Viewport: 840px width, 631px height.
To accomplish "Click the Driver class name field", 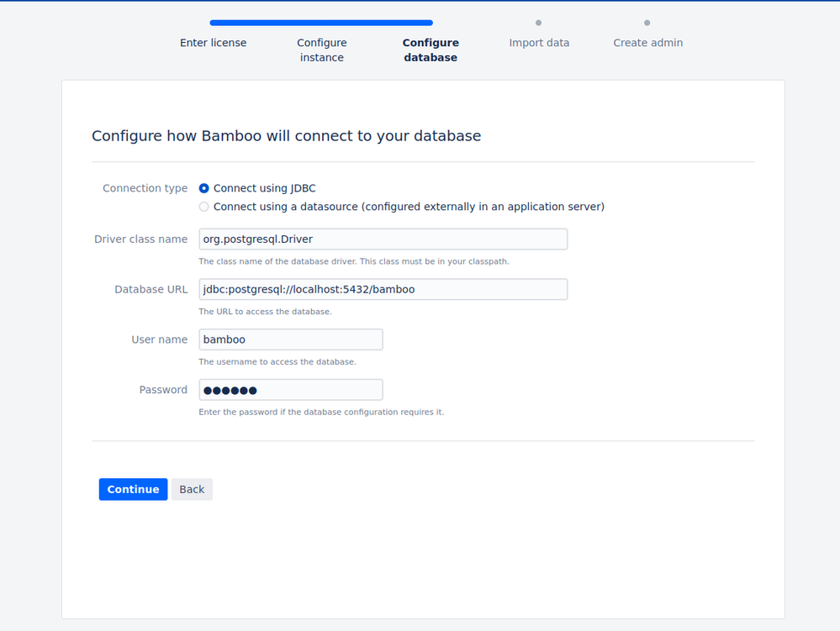I will tap(383, 239).
